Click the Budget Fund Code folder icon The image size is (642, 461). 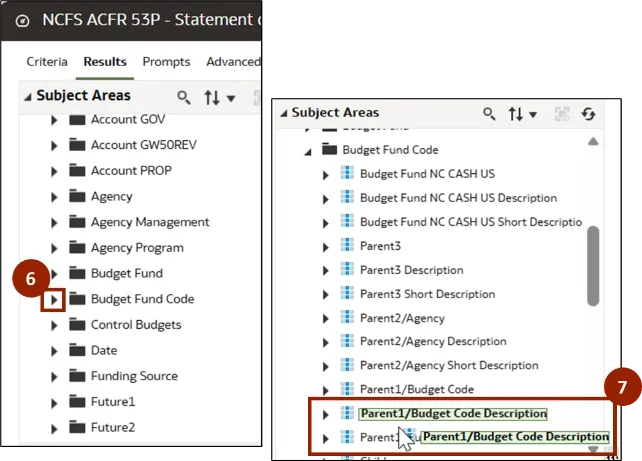(77, 299)
